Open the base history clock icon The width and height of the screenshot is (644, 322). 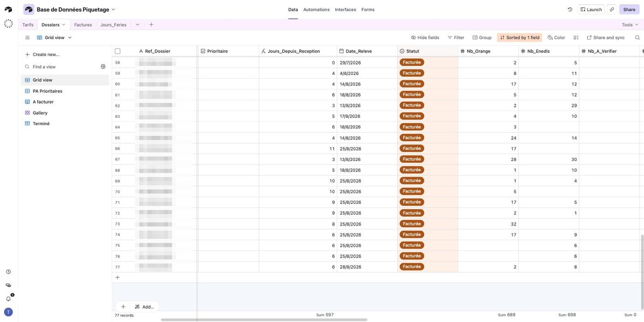click(570, 9)
